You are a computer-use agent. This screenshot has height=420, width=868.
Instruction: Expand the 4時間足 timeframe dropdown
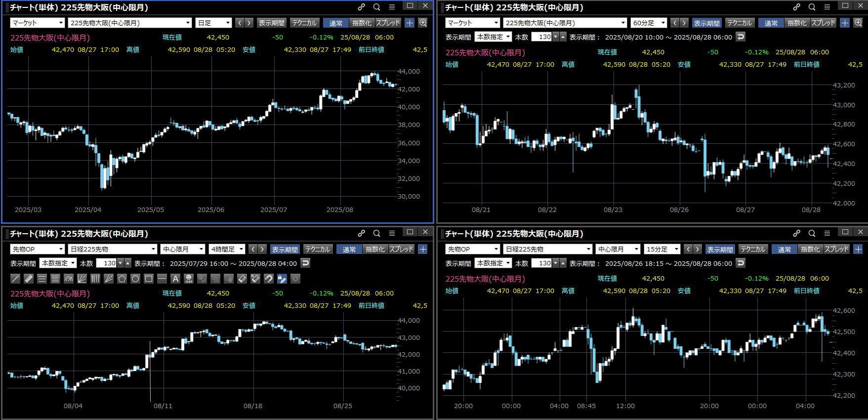227,249
